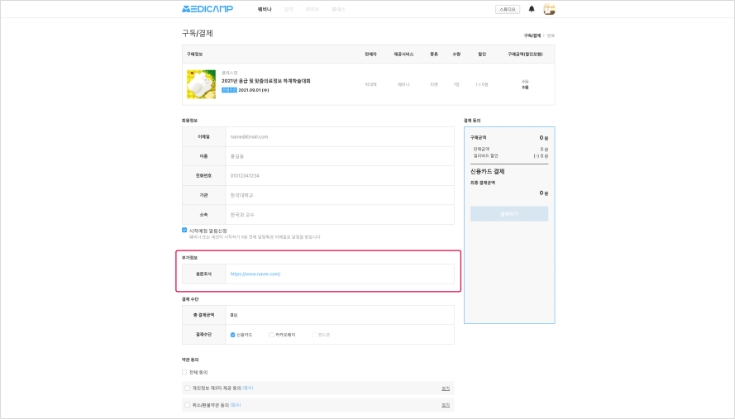Open the 강의 menu item
735x419 pixels.
click(289, 9)
